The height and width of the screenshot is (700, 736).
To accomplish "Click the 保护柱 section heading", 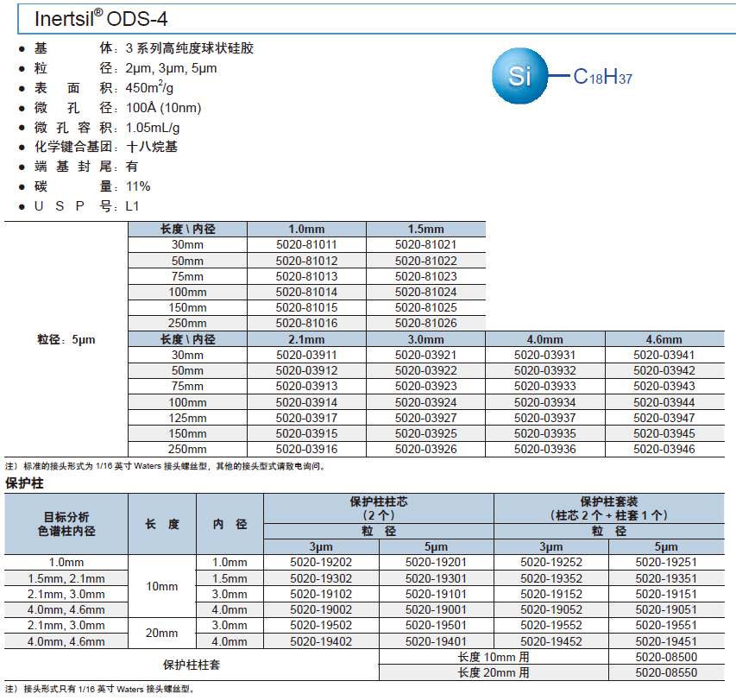I will coord(25,482).
